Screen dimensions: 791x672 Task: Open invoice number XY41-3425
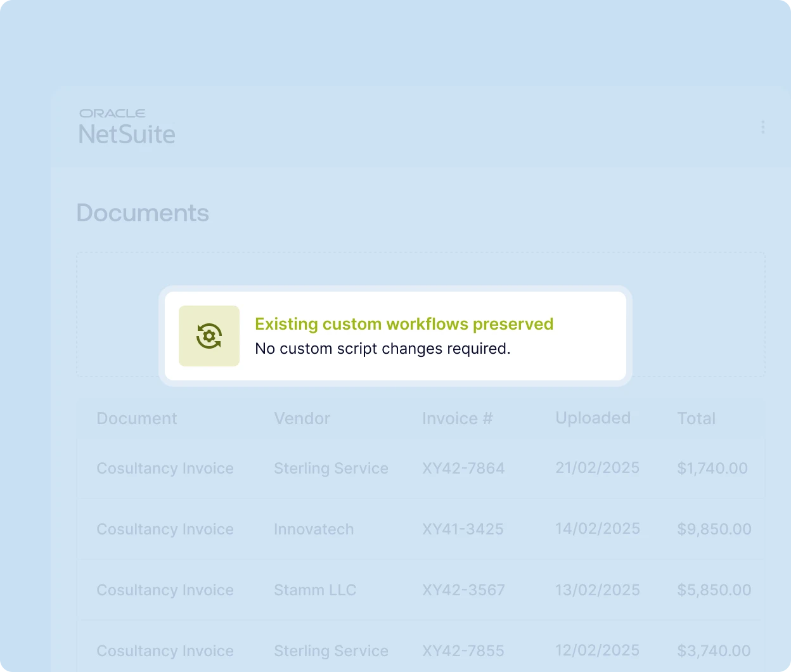463,529
